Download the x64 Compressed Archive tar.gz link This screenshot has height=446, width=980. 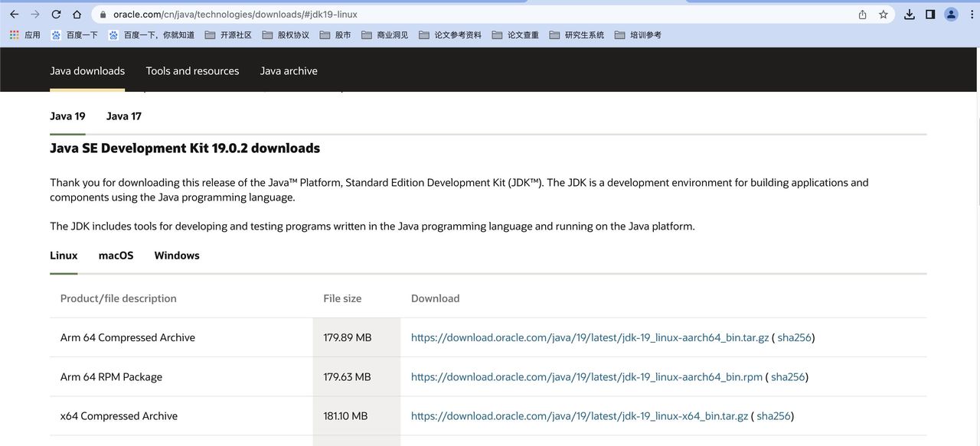point(579,416)
